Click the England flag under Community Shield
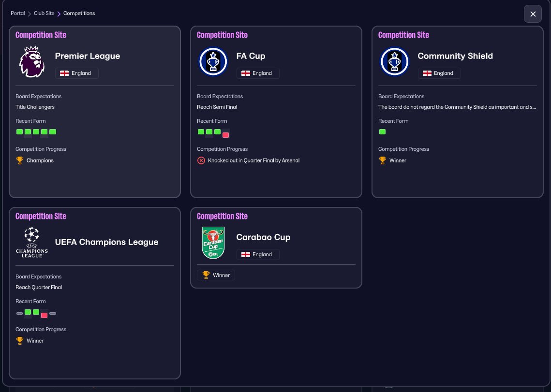 [427, 73]
